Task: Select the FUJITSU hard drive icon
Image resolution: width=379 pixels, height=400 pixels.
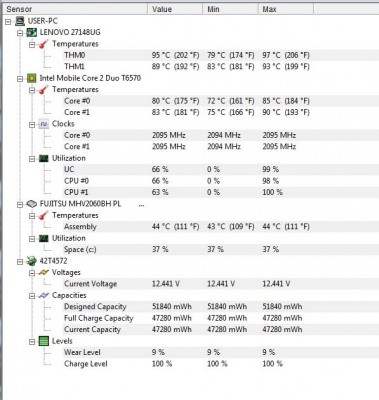Action: pyautogui.click(x=32, y=204)
